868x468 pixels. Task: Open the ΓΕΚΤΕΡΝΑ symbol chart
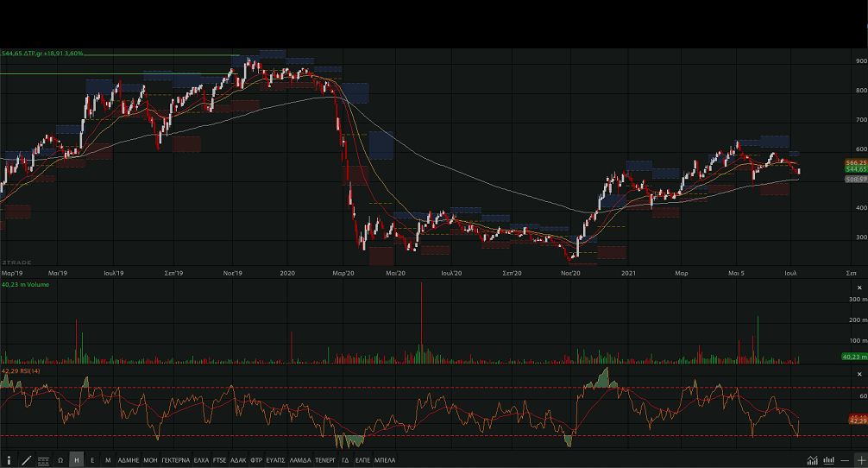(175, 460)
